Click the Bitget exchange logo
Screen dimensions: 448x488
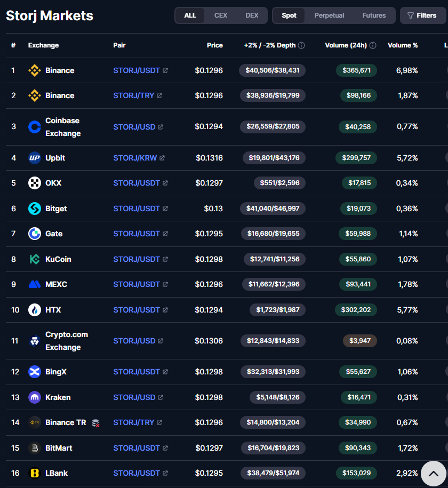pyautogui.click(x=35, y=209)
